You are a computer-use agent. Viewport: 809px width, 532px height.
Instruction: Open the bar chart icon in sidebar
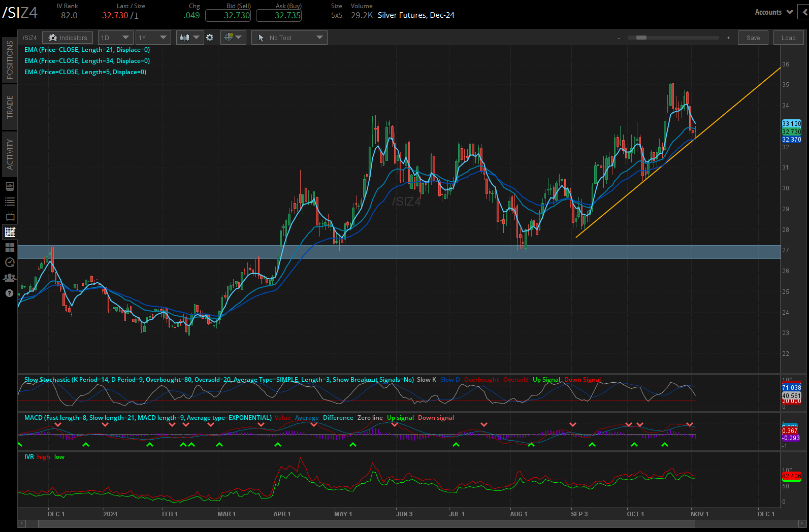click(10, 186)
